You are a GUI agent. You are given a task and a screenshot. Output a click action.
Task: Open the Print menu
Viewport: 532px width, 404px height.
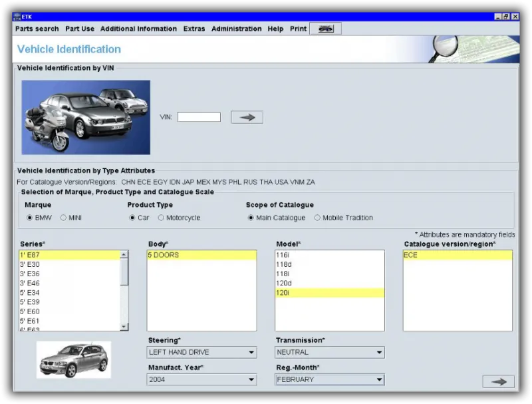[298, 29]
